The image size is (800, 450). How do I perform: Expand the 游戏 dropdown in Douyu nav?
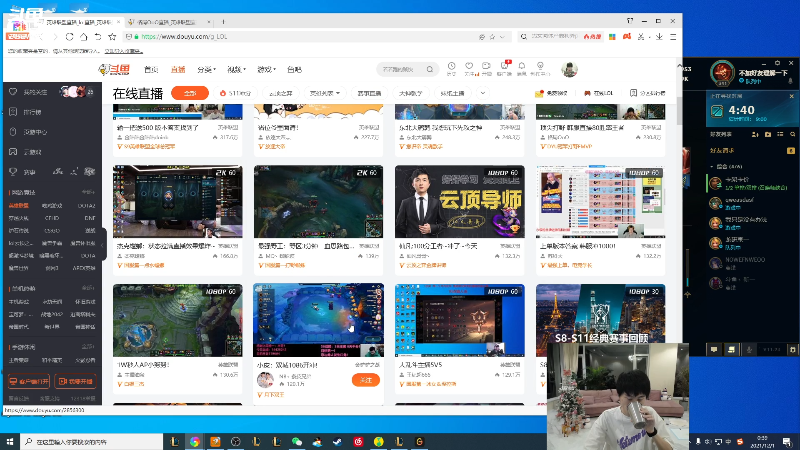pyautogui.click(x=267, y=69)
